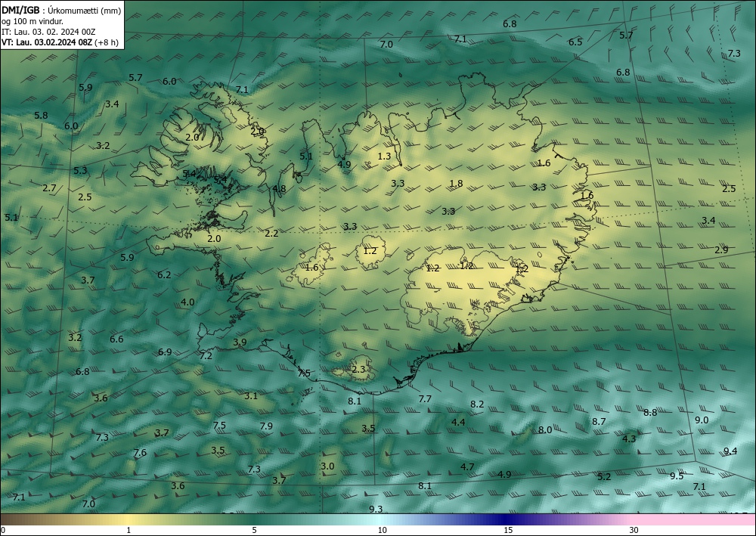
Task: Click the map value 7.7
Action: click(425, 398)
